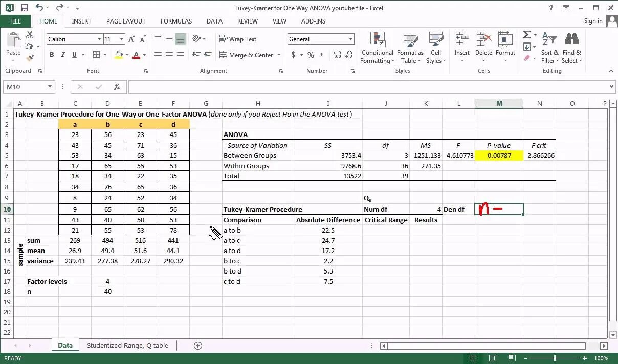
Task: Open Sort & Filter menu
Action: point(550,48)
